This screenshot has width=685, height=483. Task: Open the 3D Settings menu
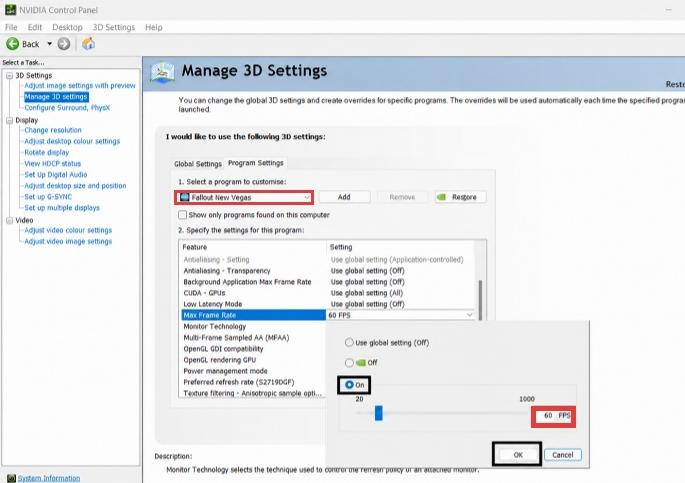click(x=114, y=27)
